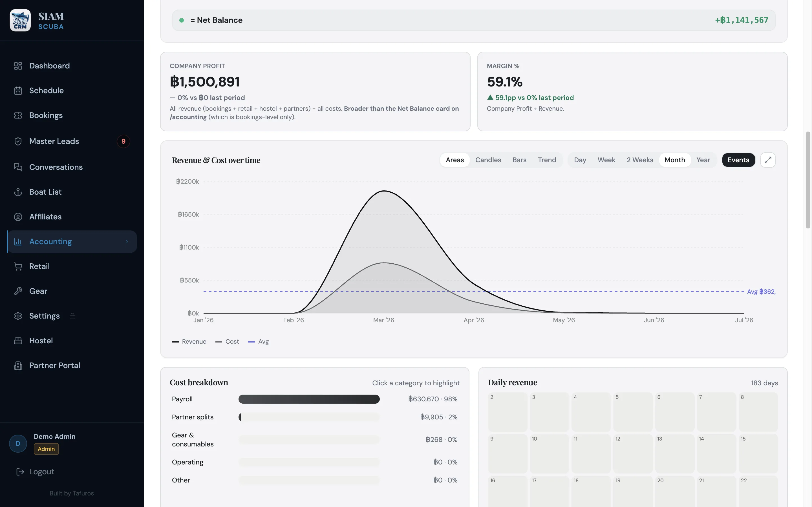Open the Retail shopping cart icon
The height and width of the screenshot is (507, 812).
(18, 266)
